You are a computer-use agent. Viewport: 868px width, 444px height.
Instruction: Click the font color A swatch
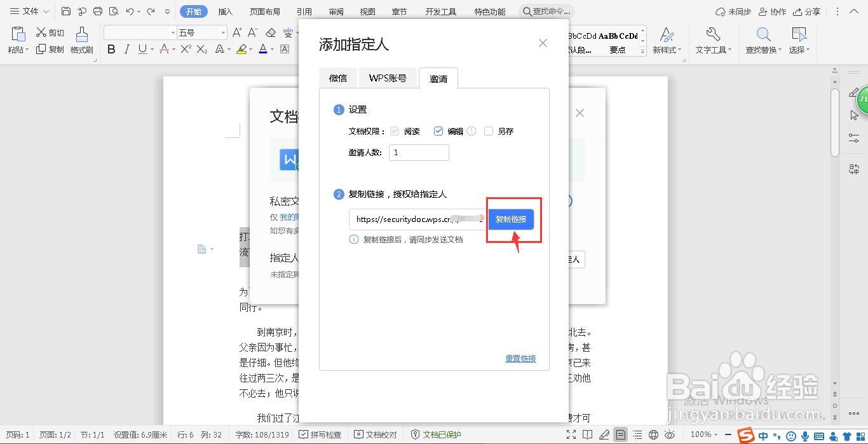click(x=263, y=49)
